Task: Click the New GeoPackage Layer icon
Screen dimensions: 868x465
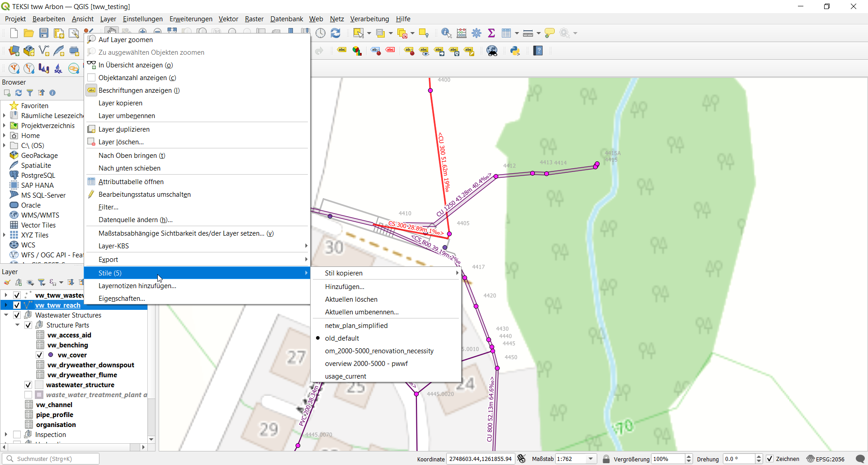Action: coord(29,51)
